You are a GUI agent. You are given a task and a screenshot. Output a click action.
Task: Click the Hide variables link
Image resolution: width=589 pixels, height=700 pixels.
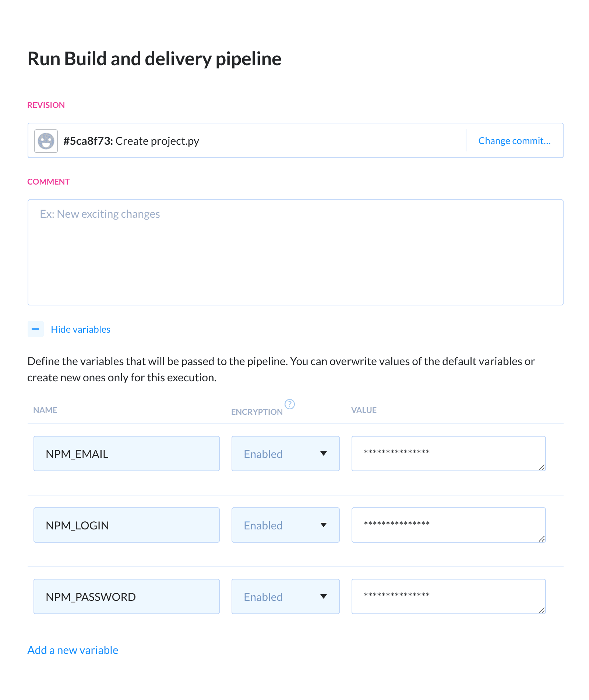point(81,329)
